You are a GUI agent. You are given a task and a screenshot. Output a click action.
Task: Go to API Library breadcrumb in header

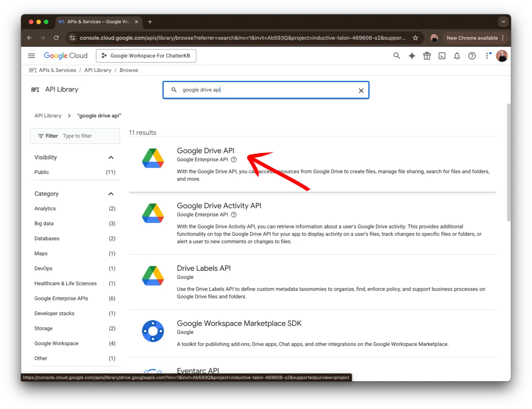98,70
